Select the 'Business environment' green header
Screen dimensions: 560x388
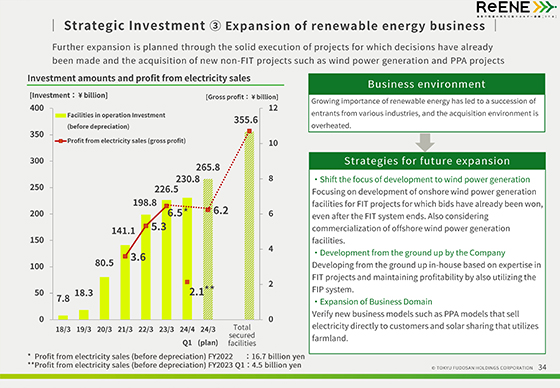point(426,84)
